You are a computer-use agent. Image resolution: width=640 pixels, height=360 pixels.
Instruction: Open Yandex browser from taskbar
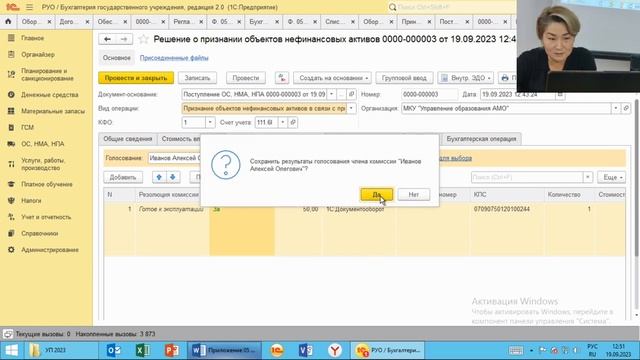coord(335,350)
